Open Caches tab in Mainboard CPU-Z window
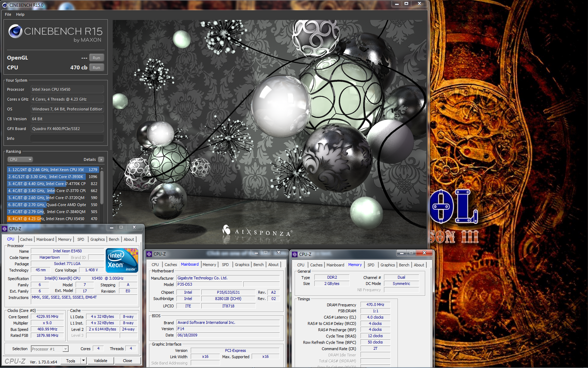Viewport: 588px width, 368px height. (171, 265)
